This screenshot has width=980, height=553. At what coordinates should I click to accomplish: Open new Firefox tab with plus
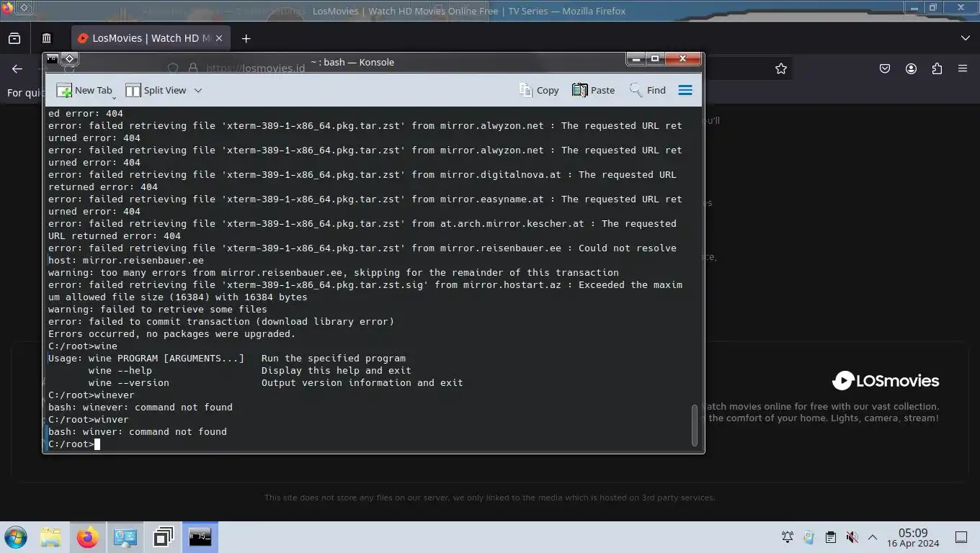click(x=246, y=38)
